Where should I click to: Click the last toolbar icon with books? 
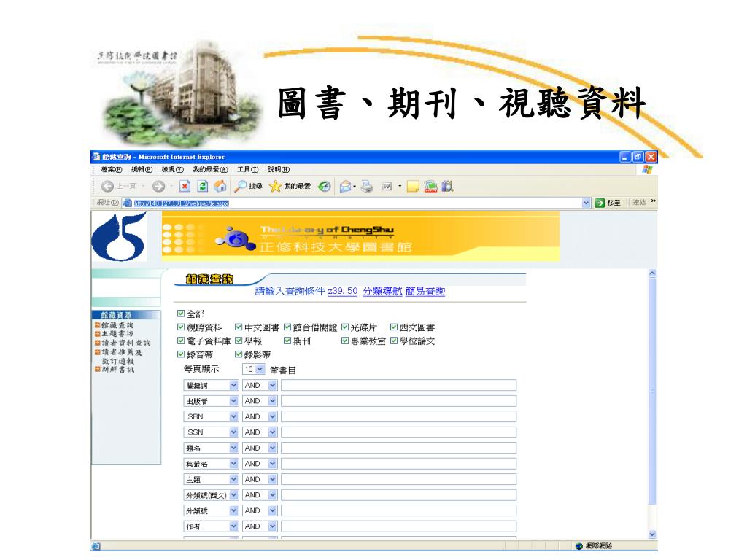[x=447, y=186]
